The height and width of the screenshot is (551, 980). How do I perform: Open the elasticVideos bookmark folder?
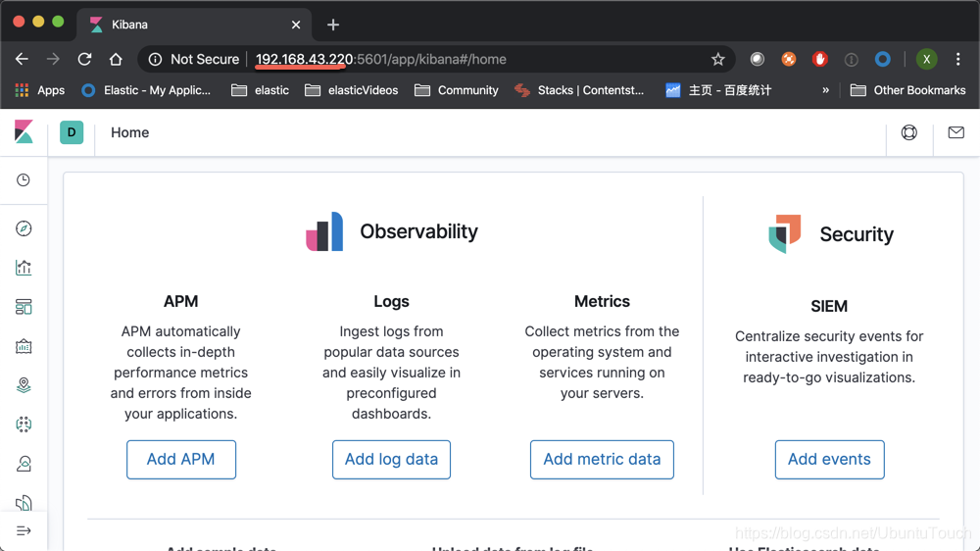pos(351,90)
